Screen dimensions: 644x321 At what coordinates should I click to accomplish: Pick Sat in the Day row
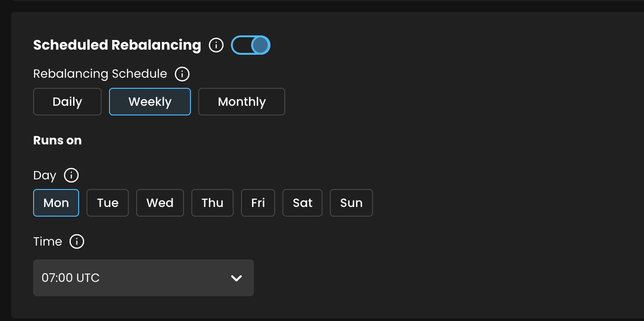303,203
